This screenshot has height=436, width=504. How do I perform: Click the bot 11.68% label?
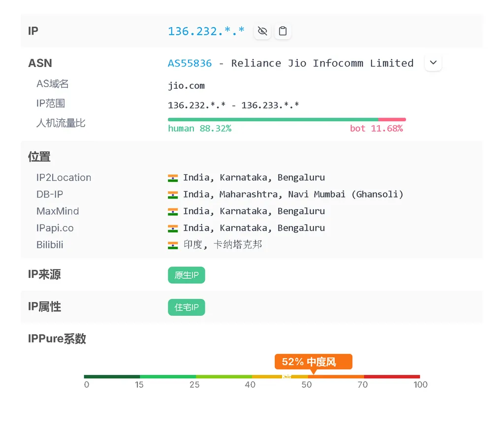pyautogui.click(x=378, y=128)
